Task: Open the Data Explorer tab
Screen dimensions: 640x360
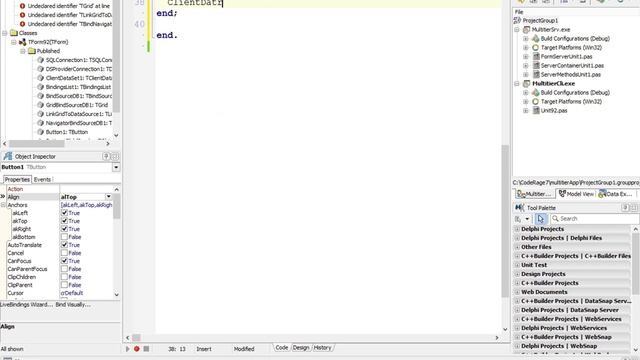Action: (x=615, y=194)
